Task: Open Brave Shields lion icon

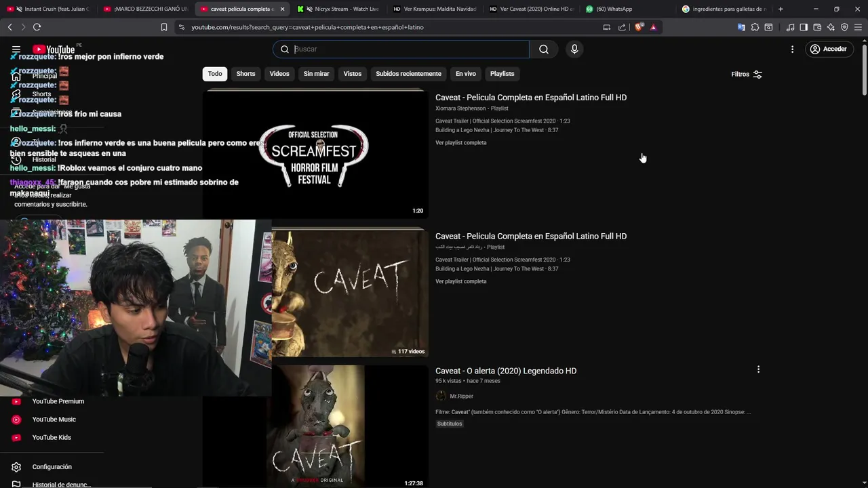Action: (638, 27)
